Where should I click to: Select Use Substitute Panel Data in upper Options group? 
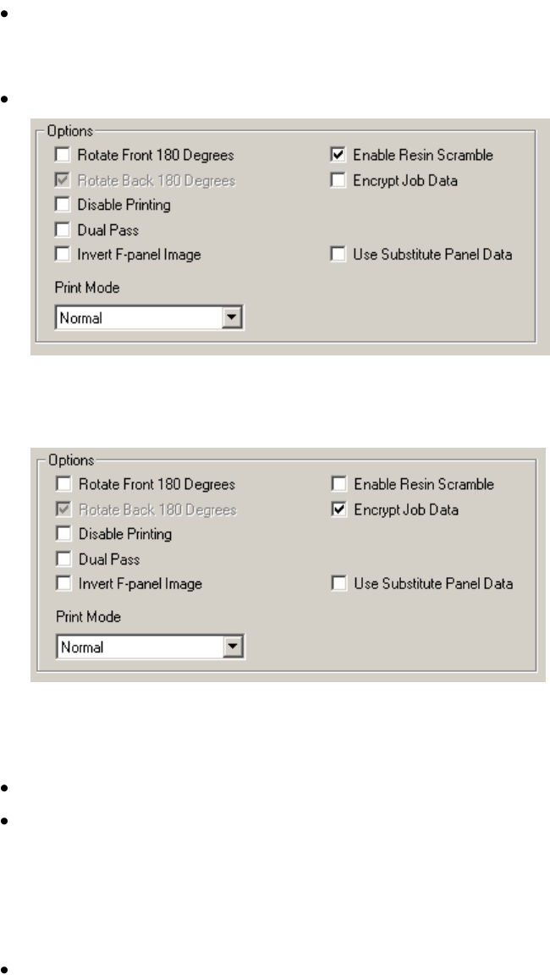(x=338, y=255)
